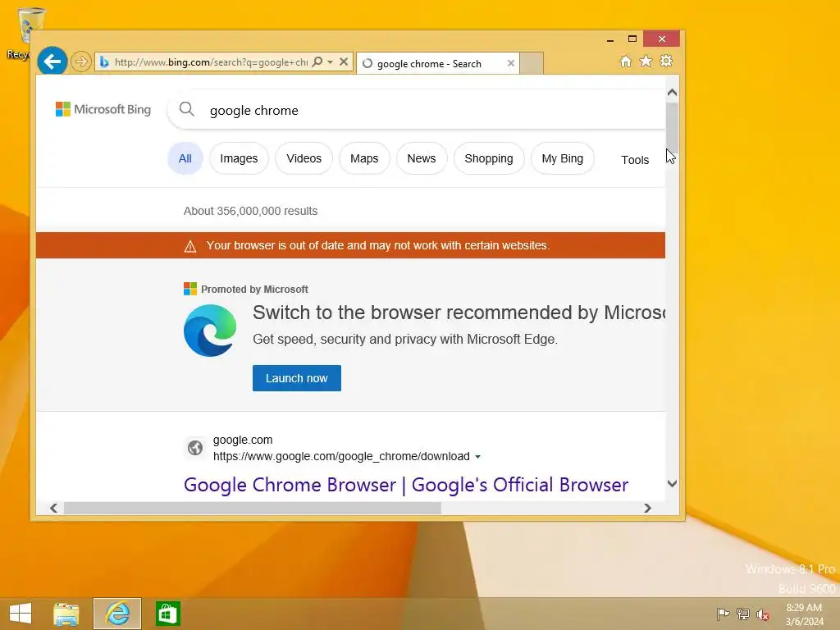Click the Action Center flag icon

click(723, 614)
